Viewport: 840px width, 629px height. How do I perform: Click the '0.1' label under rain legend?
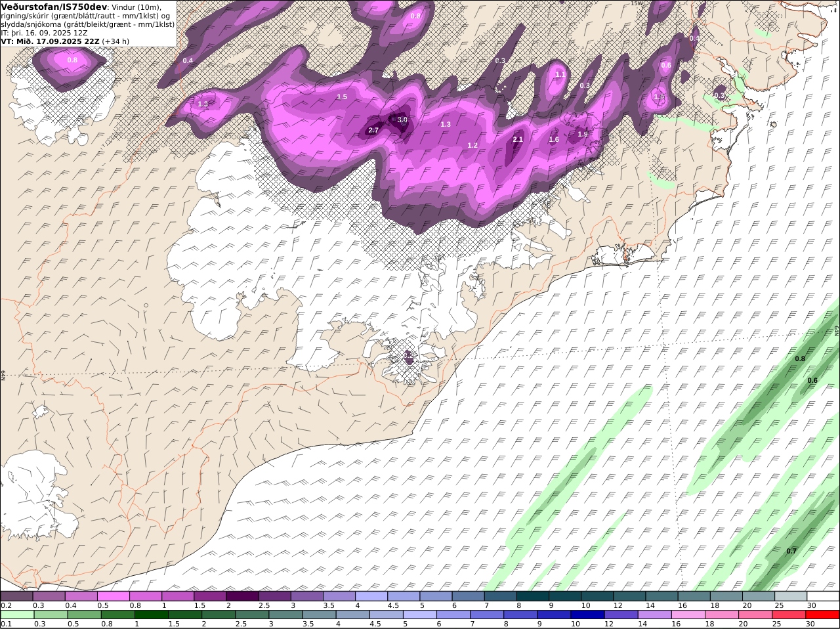tap(5, 624)
